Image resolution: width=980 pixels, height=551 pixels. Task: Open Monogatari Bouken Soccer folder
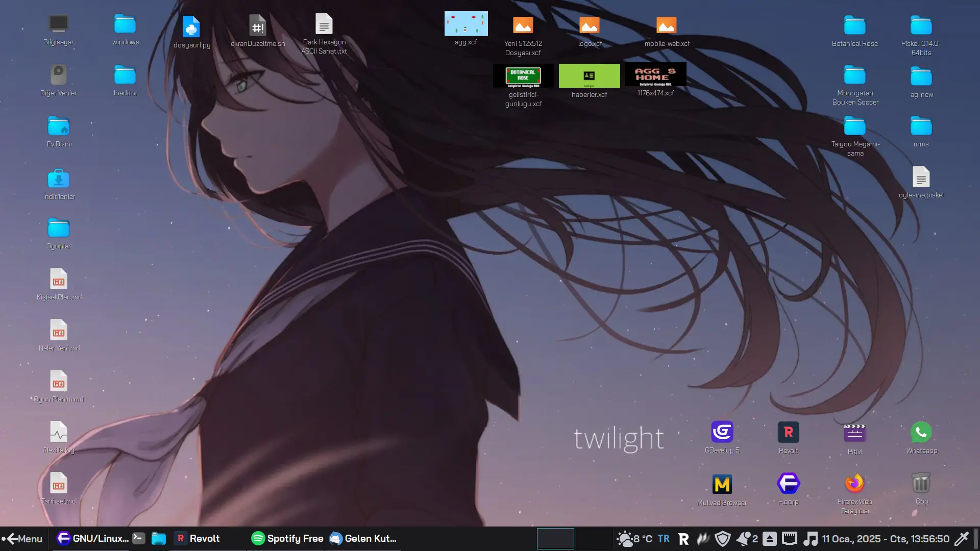pos(855,86)
